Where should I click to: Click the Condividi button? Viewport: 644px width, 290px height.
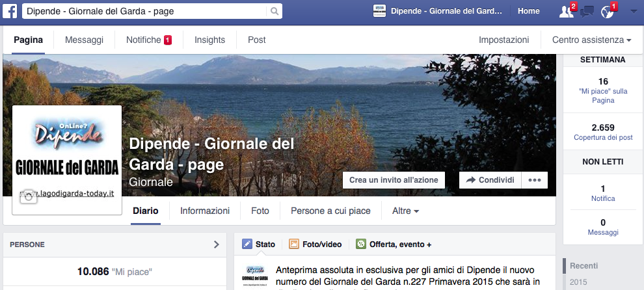pyautogui.click(x=490, y=180)
